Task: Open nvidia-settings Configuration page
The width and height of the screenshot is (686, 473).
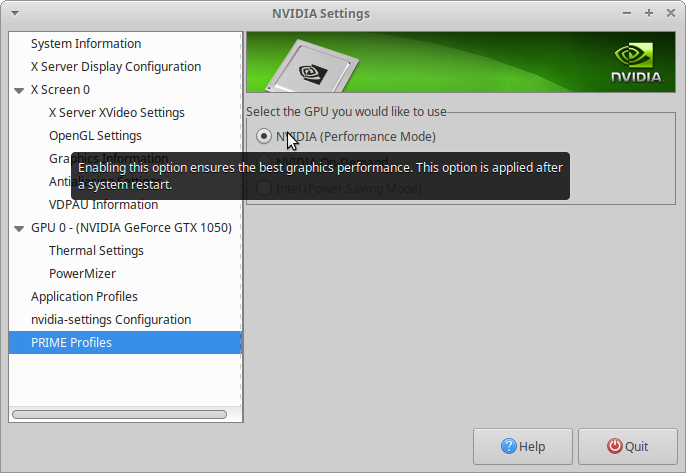Action: (x=111, y=319)
